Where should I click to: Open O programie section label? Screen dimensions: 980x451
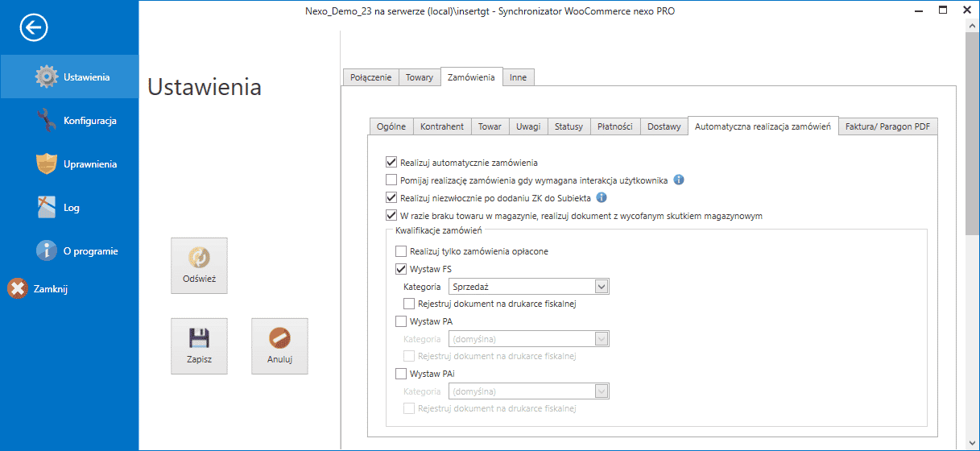[x=91, y=251]
